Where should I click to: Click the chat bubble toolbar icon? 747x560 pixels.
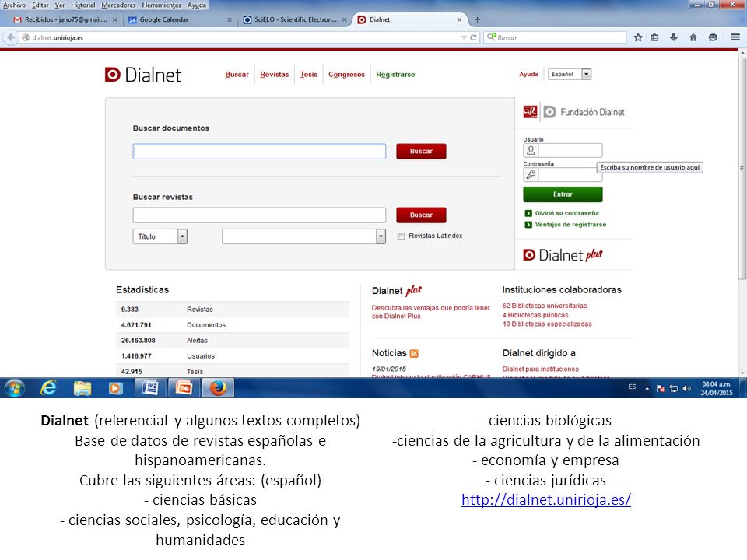point(713,37)
